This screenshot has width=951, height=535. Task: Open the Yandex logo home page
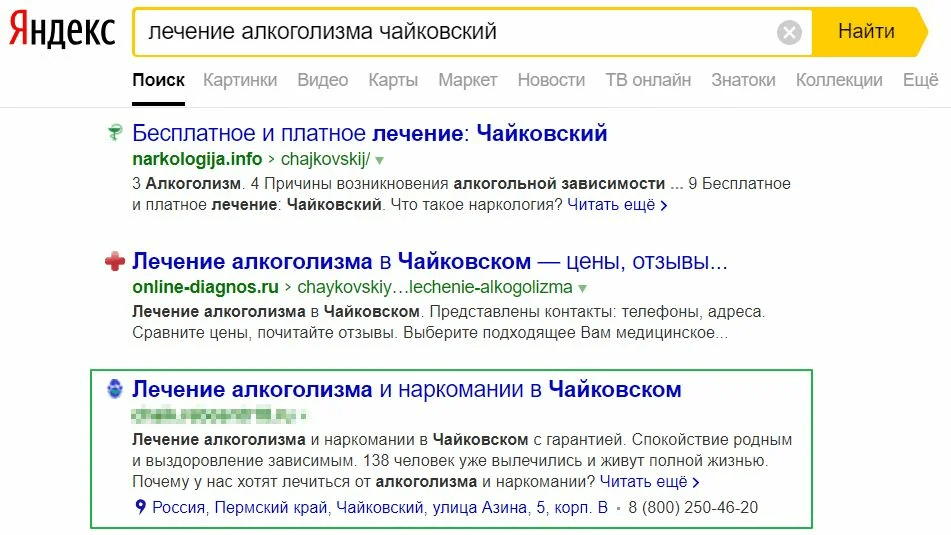click(x=62, y=30)
